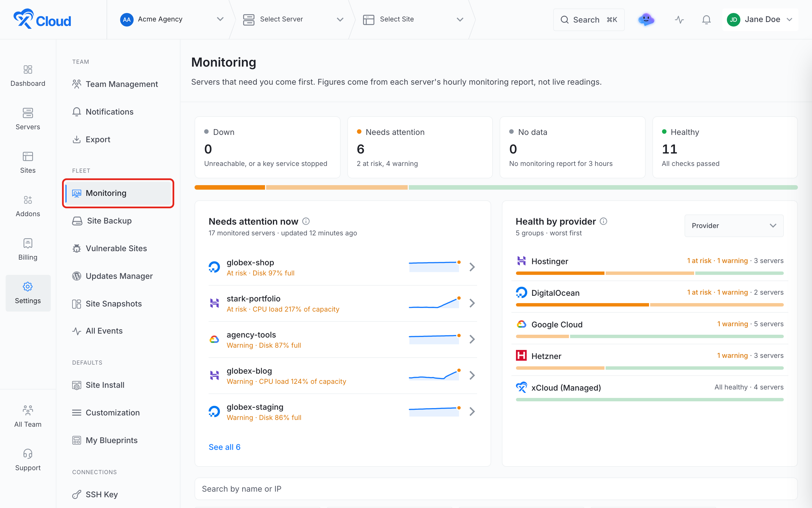Open globex-shop details chevron

[x=472, y=267]
